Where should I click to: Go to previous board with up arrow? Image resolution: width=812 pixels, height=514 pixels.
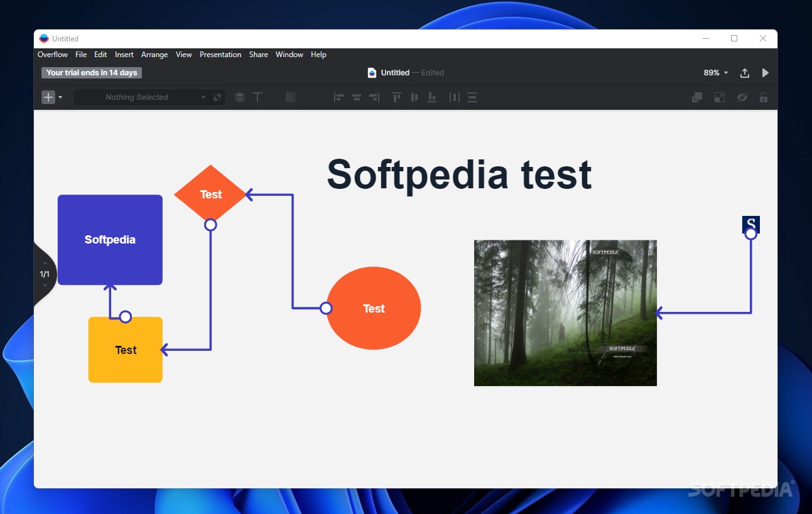[x=45, y=263]
